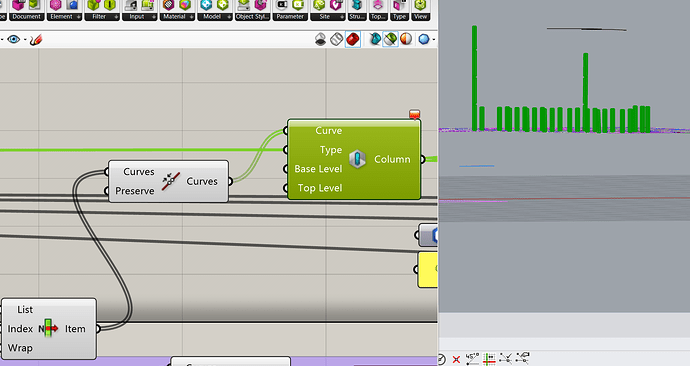Click the Simplify Curves component icon

(171, 181)
